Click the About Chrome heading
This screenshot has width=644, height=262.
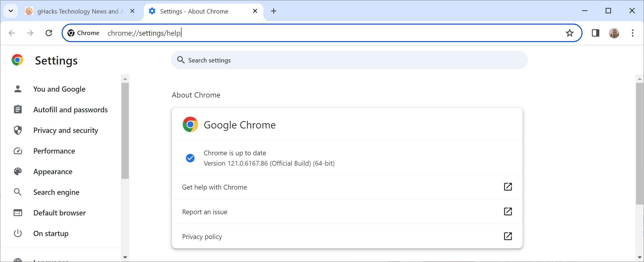pos(196,95)
